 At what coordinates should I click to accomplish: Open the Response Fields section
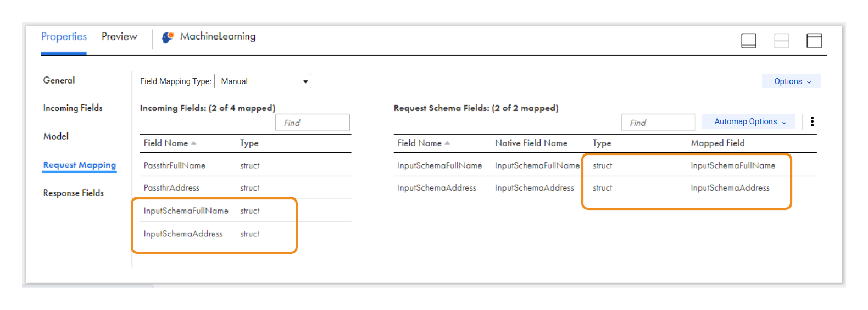pos(74,193)
